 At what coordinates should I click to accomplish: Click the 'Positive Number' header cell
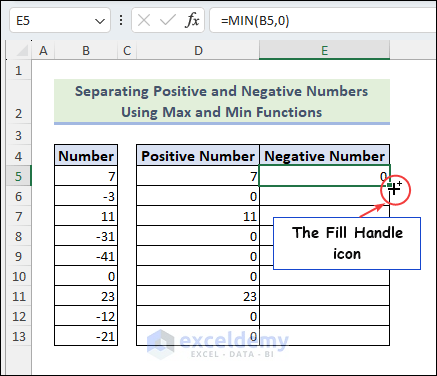198,155
